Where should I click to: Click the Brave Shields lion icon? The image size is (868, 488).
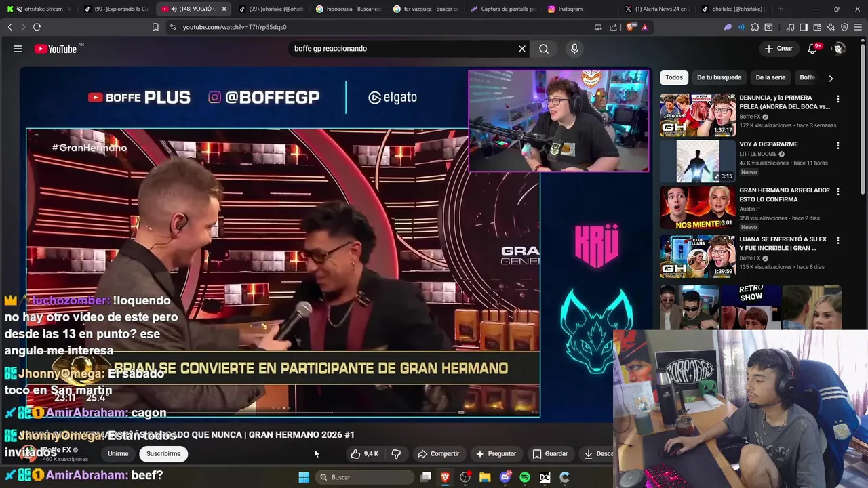(631, 27)
